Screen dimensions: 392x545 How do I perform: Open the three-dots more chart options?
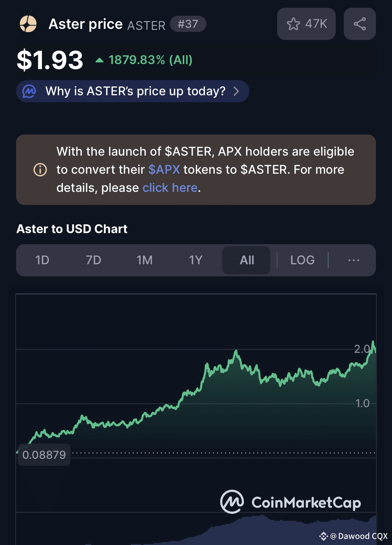353,260
